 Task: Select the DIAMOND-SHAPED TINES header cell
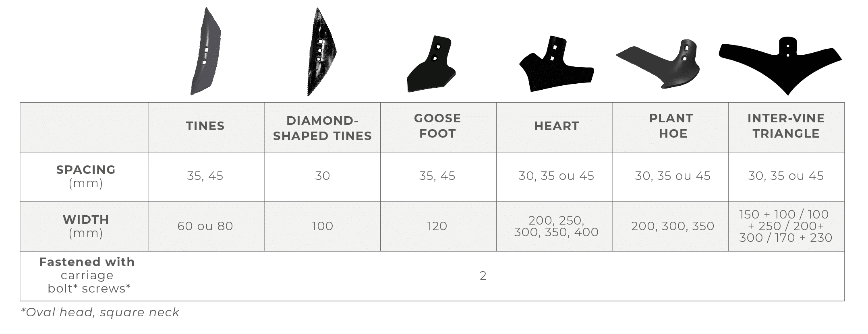(322, 128)
